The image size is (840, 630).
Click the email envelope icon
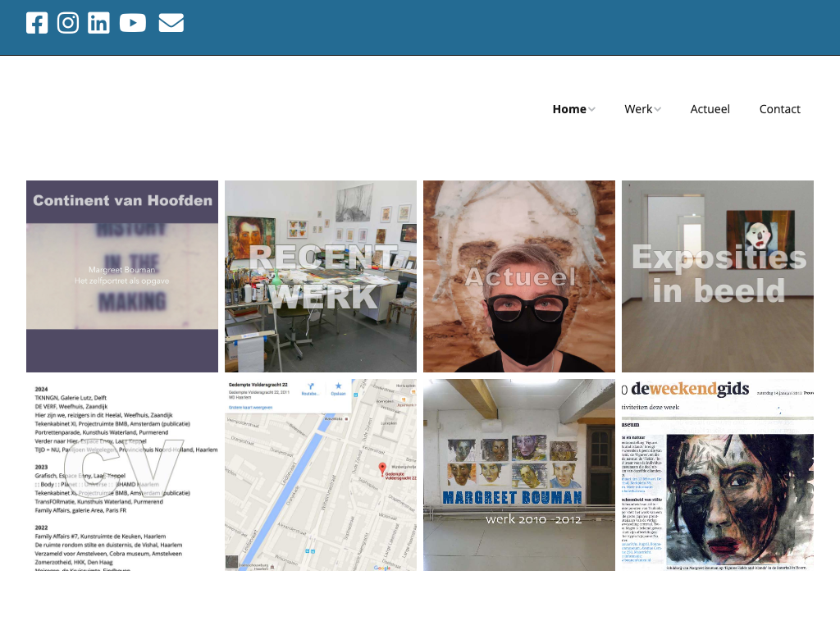tap(171, 23)
